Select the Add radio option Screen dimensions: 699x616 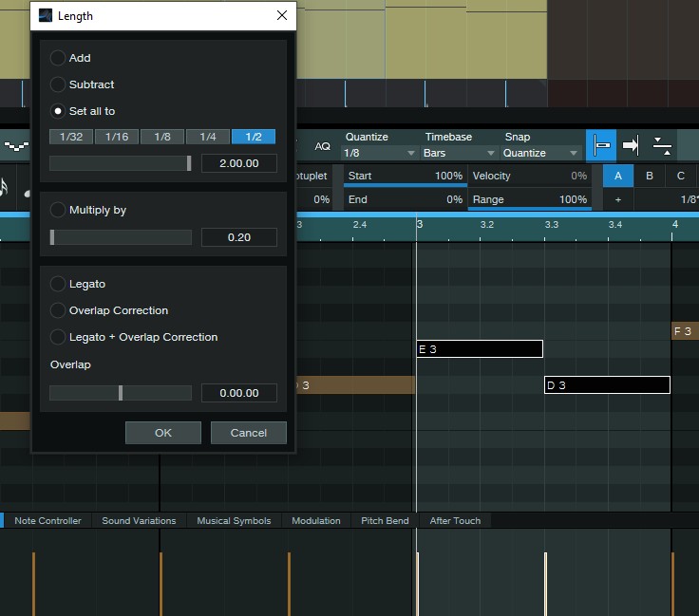pyautogui.click(x=58, y=58)
